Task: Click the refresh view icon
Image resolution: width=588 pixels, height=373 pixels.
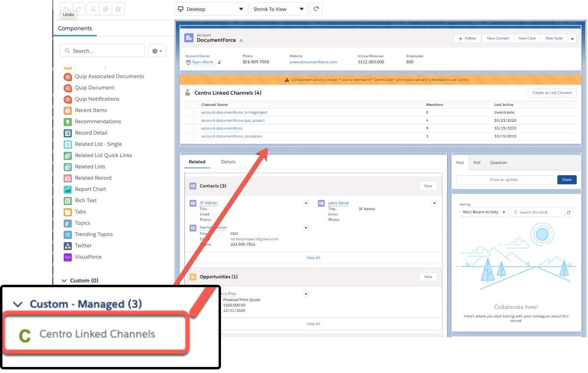Action: pyautogui.click(x=316, y=9)
